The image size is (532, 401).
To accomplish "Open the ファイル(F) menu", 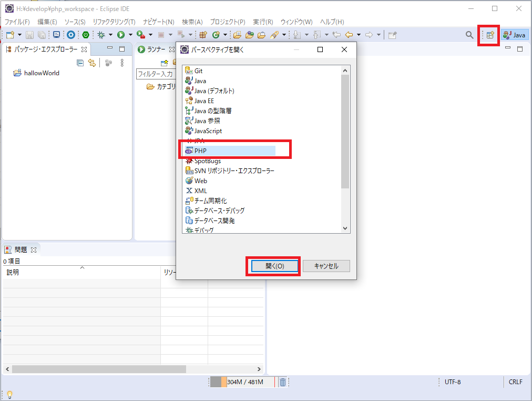I will (x=17, y=22).
